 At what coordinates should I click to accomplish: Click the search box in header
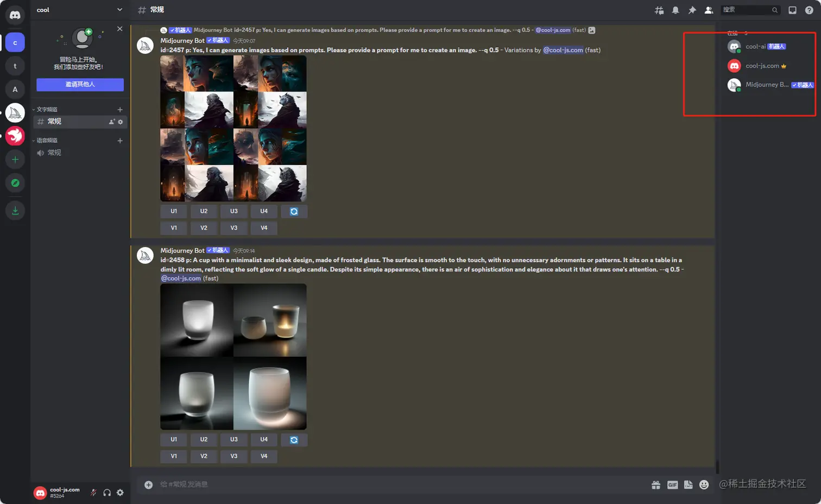(750, 10)
